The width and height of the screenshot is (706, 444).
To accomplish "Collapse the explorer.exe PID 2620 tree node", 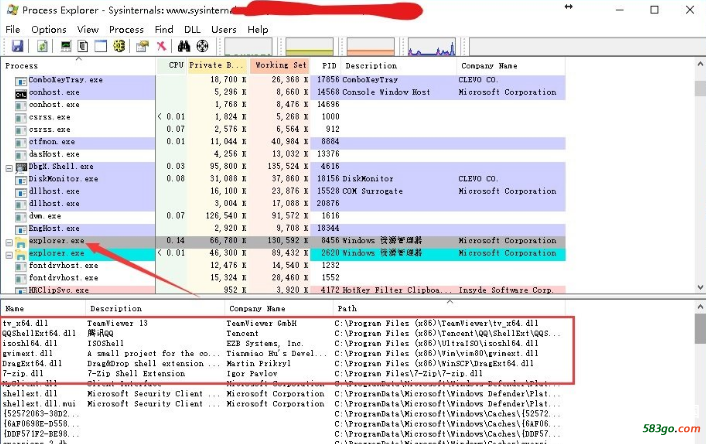I will (9, 255).
